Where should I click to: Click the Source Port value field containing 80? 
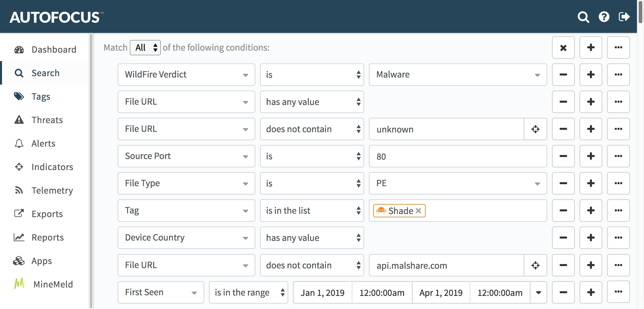pos(458,156)
